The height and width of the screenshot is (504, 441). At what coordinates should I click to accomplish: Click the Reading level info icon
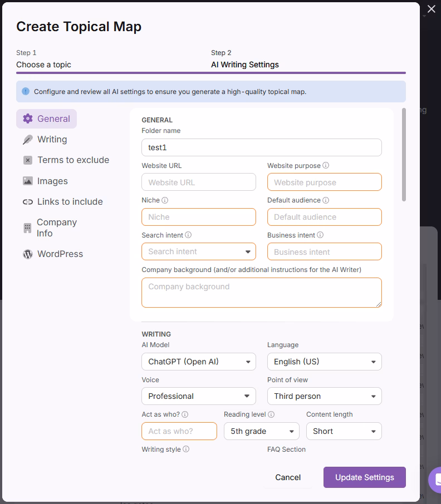click(272, 414)
